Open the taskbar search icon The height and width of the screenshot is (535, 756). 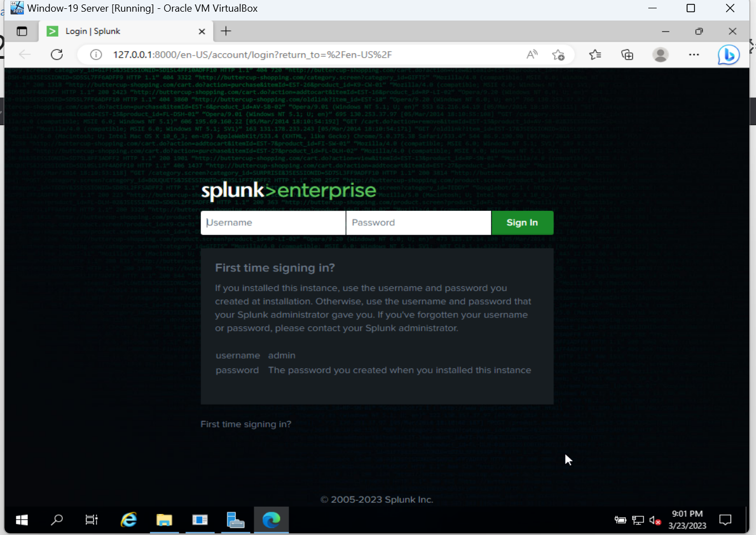click(57, 520)
